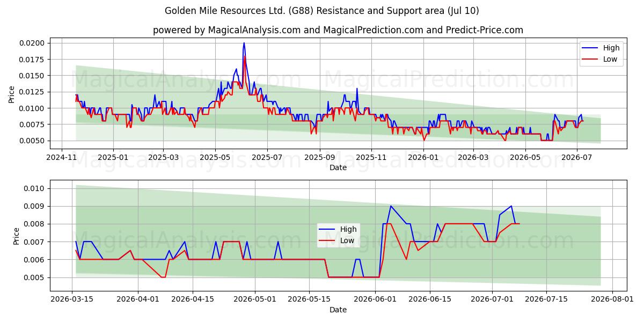Click the 0.006 tick on bottom chart
This screenshot has height=322, width=644.
tap(35, 260)
